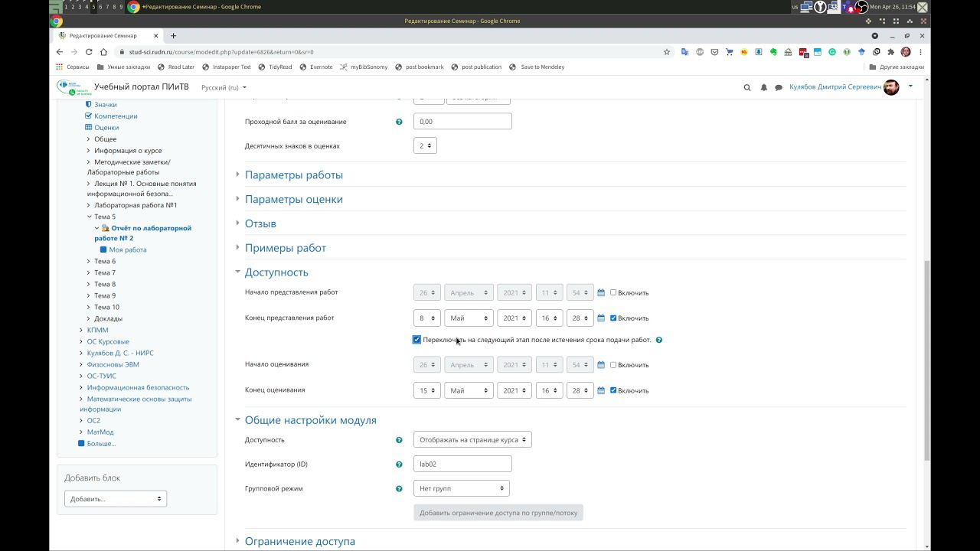Click the Редактирование Семинар browser tab
The height and width of the screenshot is (551, 980).
(109, 35)
